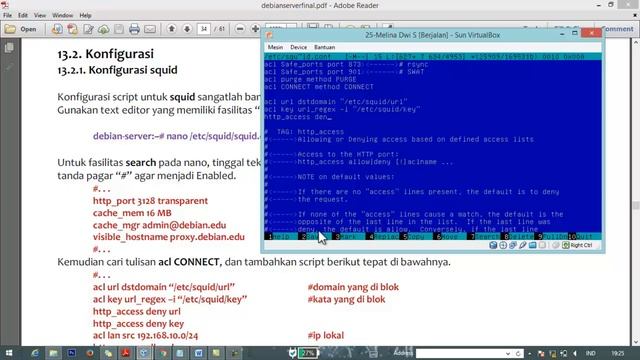Click the taskbar Address input field
640x360 pixels.
[x=460, y=353]
